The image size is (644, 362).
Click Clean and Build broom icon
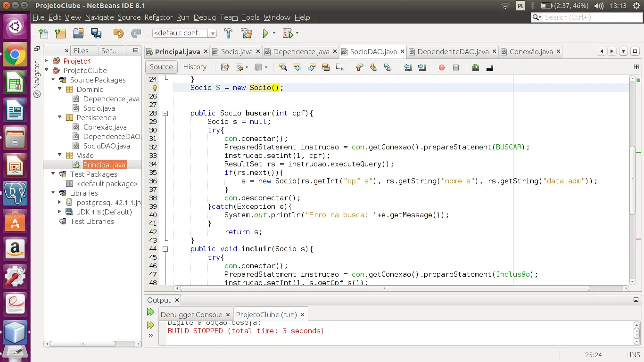click(x=246, y=33)
